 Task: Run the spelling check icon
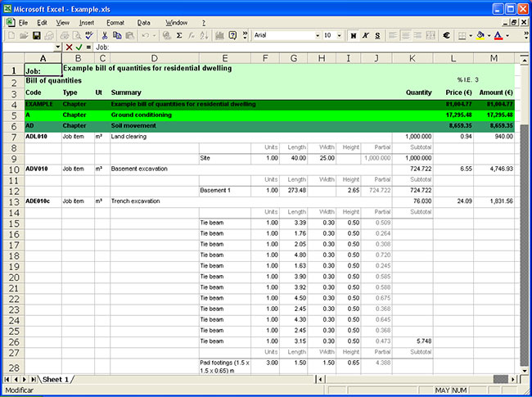(x=89, y=35)
